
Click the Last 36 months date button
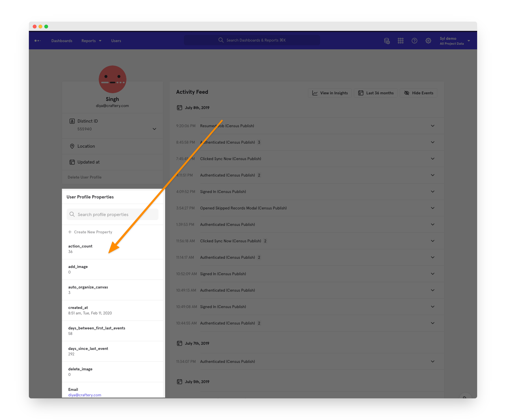tap(376, 93)
